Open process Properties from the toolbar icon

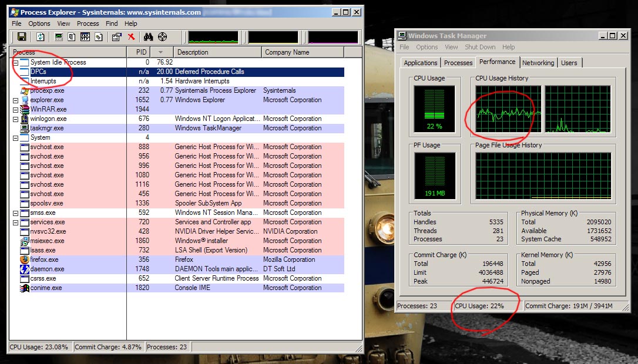(x=117, y=37)
